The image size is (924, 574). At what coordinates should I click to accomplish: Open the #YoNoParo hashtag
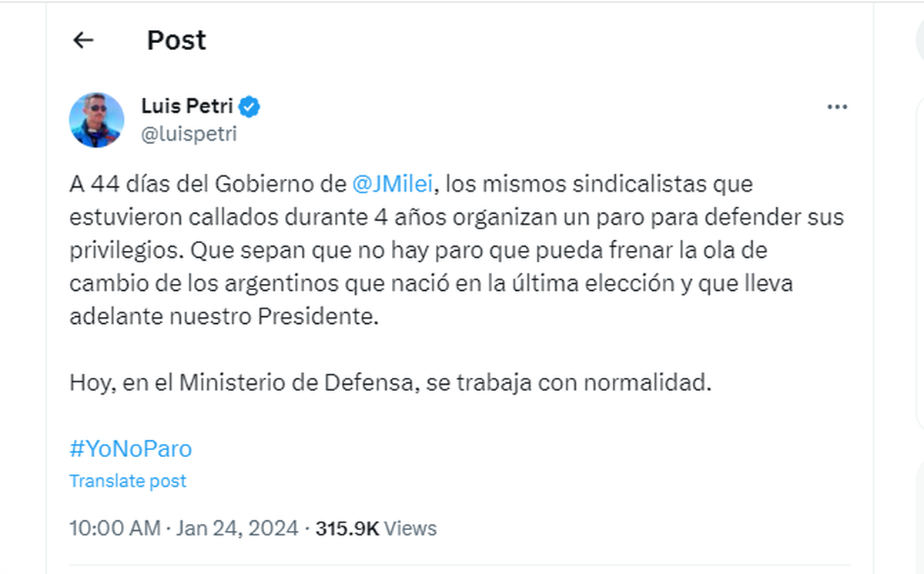[130, 449]
